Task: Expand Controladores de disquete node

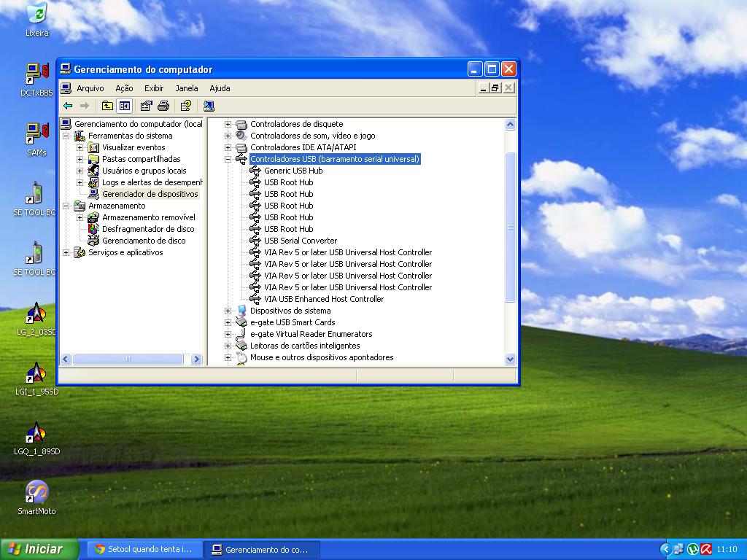Action: (x=228, y=124)
